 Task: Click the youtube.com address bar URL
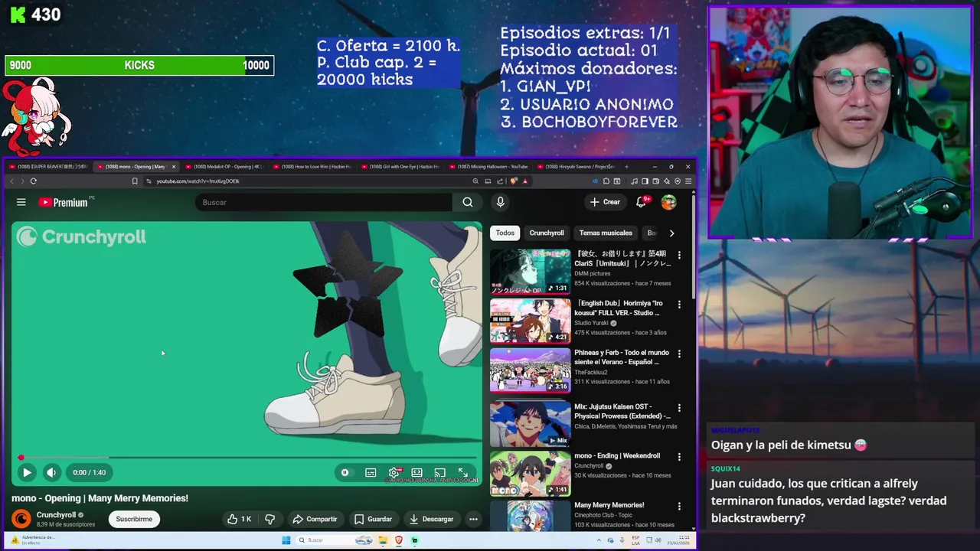pos(198,181)
